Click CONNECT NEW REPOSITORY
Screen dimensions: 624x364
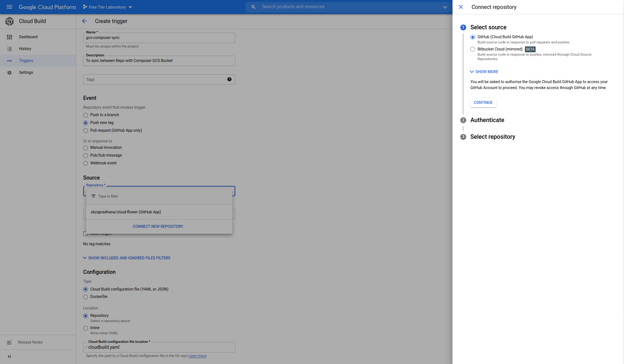pos(158,227)
